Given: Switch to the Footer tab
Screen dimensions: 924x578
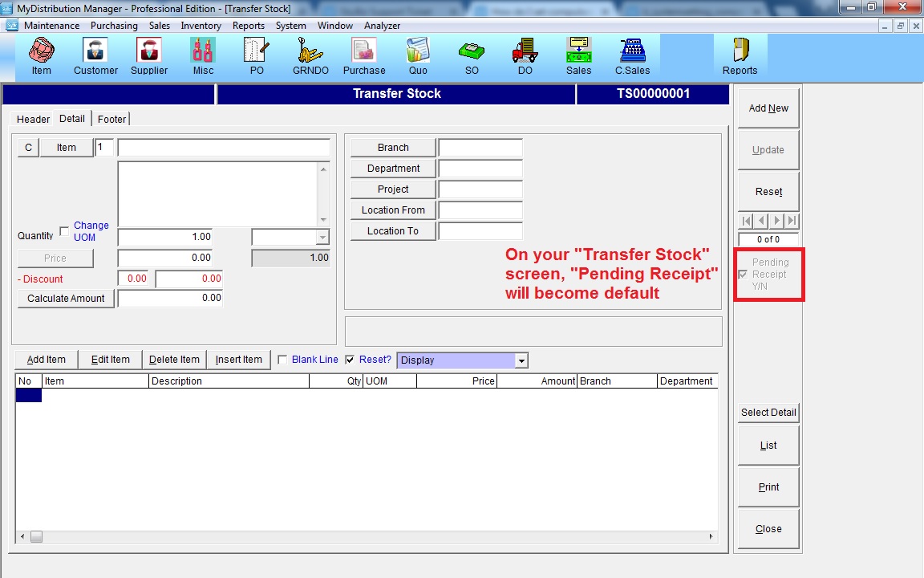Looking at the screenshot, I should point(111,119).
